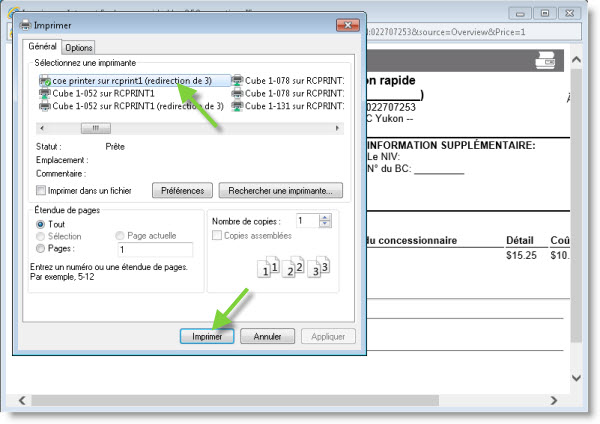Click the printer list right scroll arrow

click(x=337, y=128)
